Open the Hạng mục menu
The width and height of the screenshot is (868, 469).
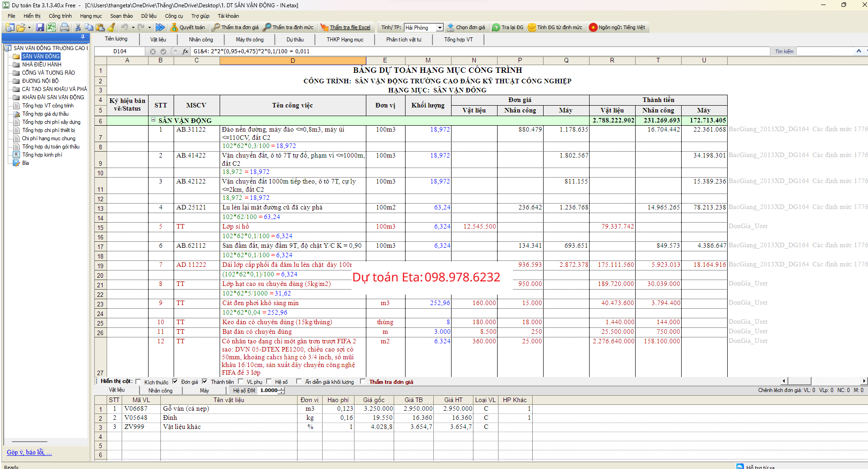click(x=91, y=16)
